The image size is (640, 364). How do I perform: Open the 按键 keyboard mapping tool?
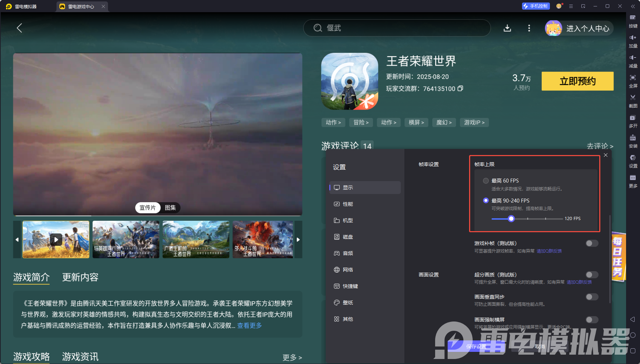click(x=632, y=18)
